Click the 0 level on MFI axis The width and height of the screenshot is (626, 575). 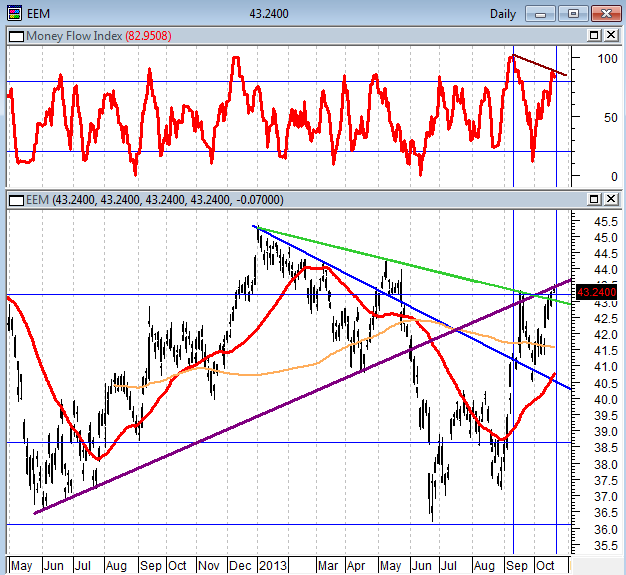[614, 176]
